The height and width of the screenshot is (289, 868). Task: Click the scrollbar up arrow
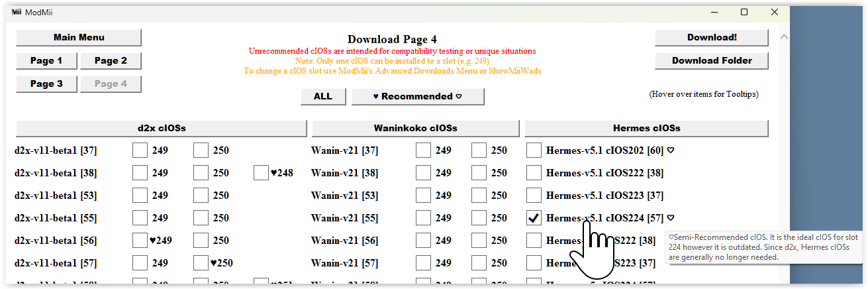[784, 38]
